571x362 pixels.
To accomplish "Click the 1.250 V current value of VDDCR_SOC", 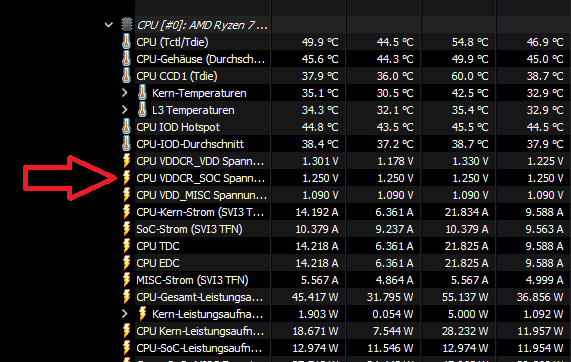I will pos(320,178).
